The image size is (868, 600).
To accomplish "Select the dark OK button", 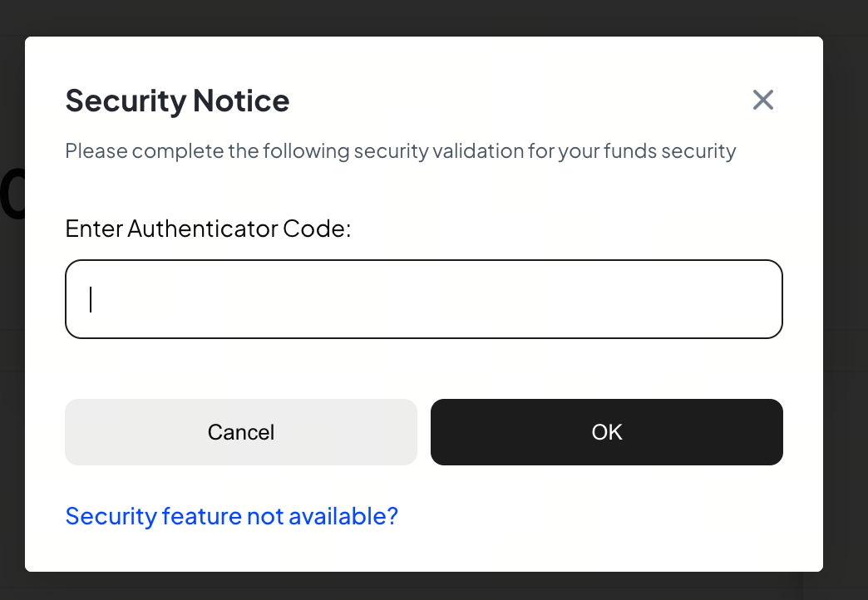I will click(x=607, y=432).
